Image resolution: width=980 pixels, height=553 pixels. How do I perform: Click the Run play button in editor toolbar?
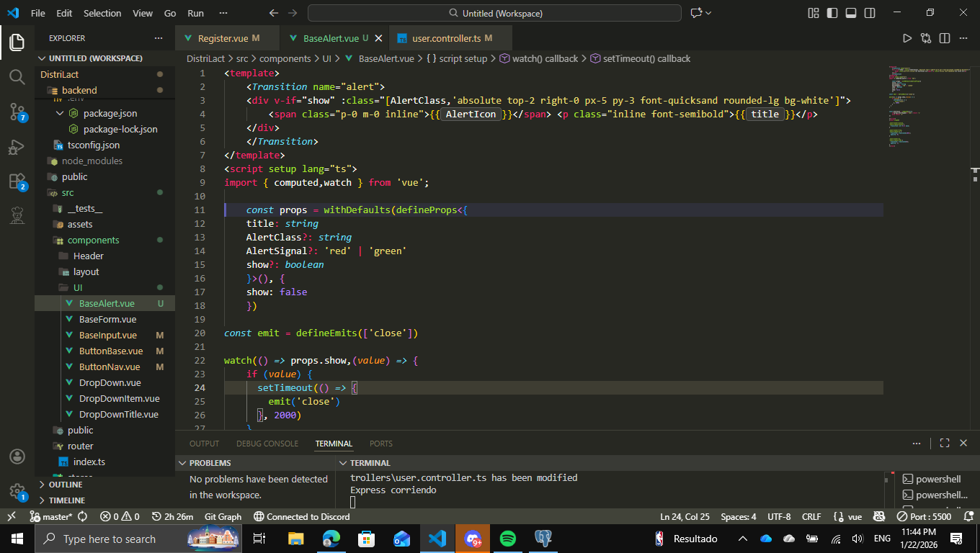point(907,38)
